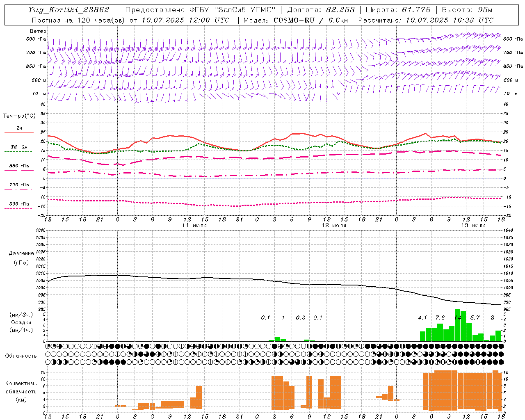Click the tallest green precipitation bar

458,325
